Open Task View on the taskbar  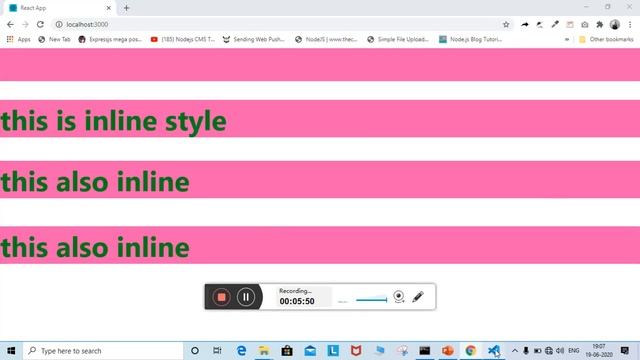(217, 351)
